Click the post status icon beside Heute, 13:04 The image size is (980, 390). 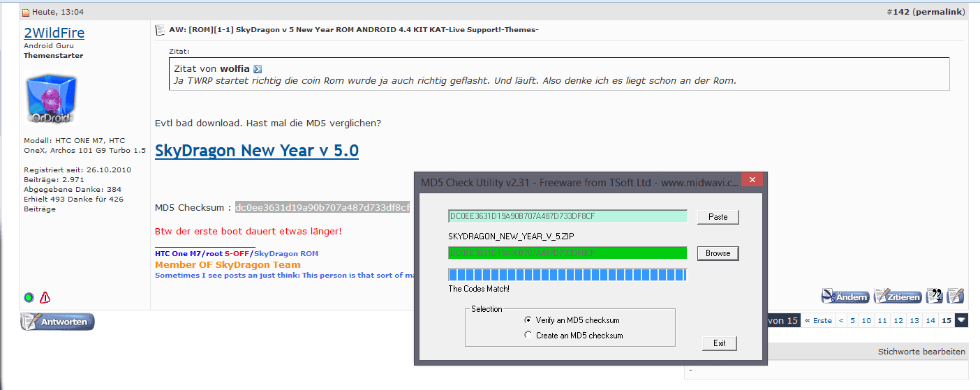pyautogui.click(x=26, y=13)
